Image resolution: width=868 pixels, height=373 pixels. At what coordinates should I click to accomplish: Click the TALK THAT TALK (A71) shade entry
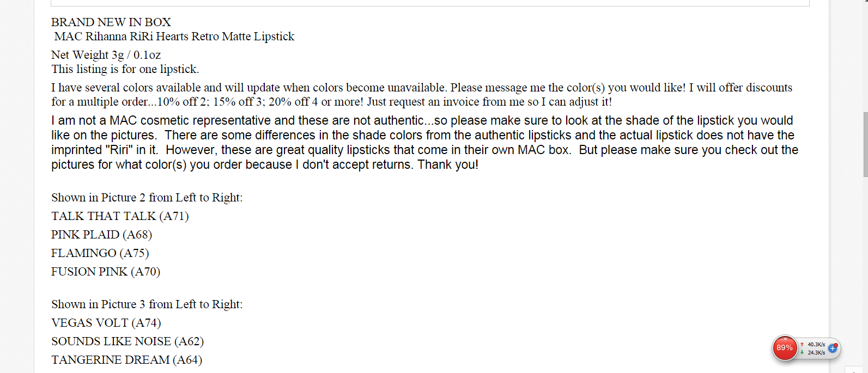(120, 216)
